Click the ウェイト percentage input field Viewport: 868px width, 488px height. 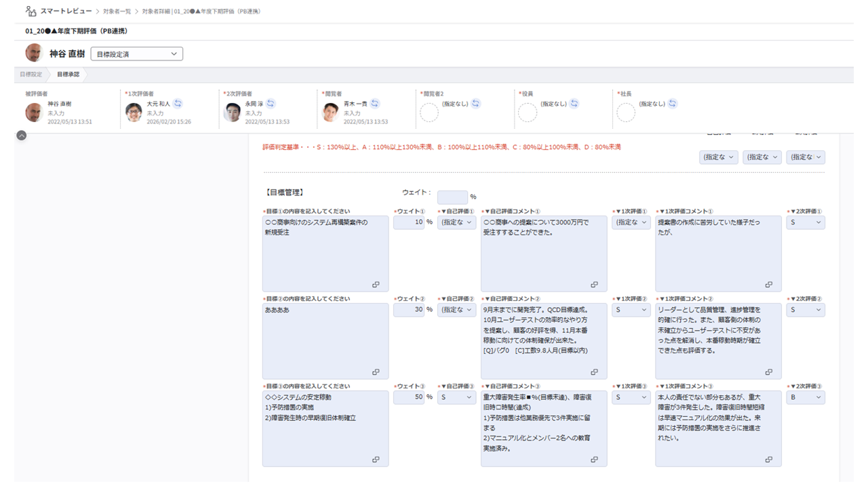pyautogui.click(x=452, y=196)
